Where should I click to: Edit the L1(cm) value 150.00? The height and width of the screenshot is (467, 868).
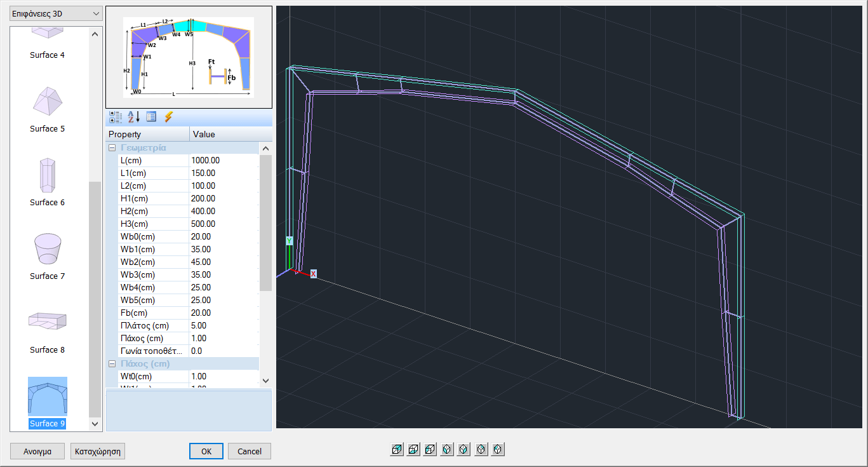(x=224, y=173)
